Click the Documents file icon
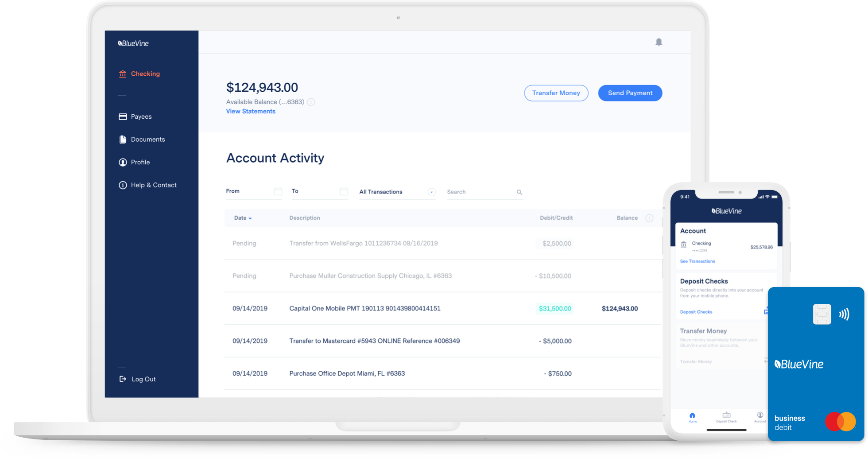The image size is (868, 458). point(123,140)
